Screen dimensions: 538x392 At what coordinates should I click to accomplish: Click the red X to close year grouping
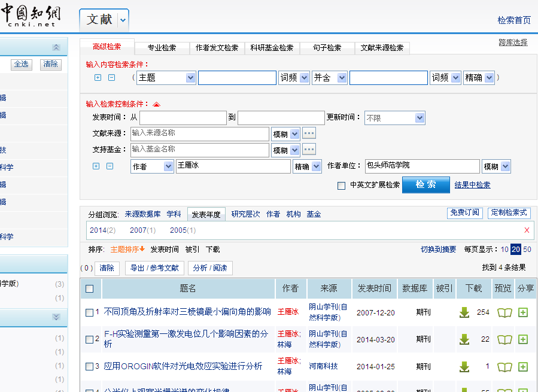click(x=527, y=230)
